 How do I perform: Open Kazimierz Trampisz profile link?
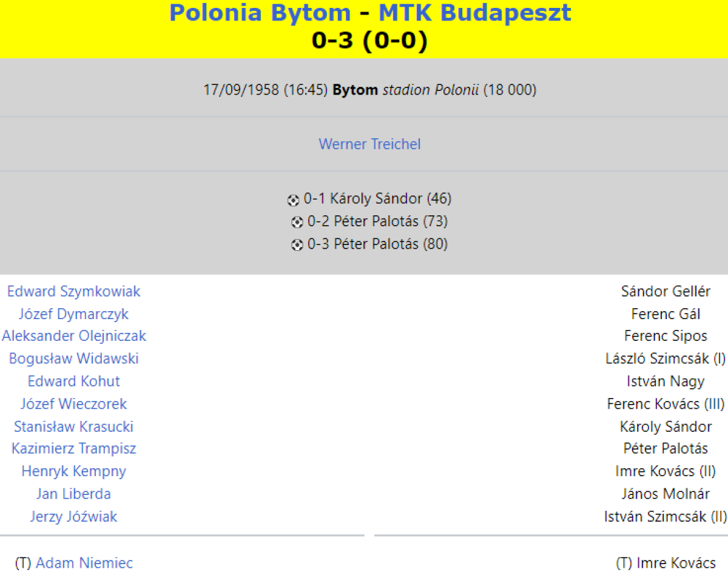73,449
